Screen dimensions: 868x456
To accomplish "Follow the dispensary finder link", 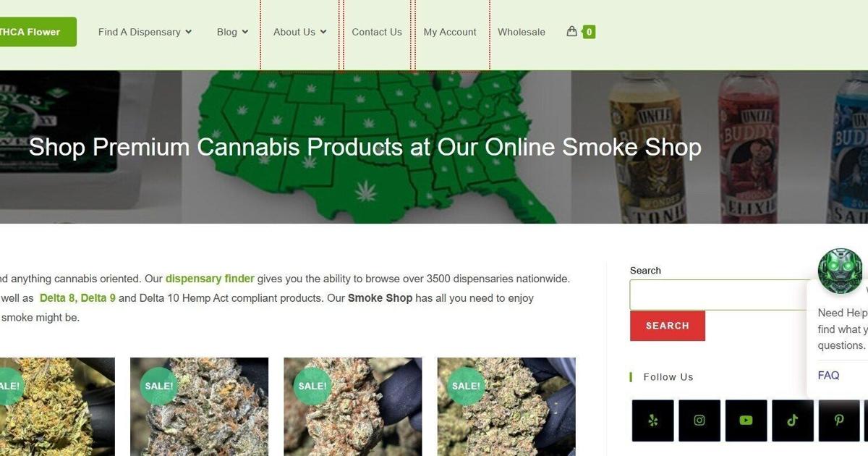I will tap(210, 278).
